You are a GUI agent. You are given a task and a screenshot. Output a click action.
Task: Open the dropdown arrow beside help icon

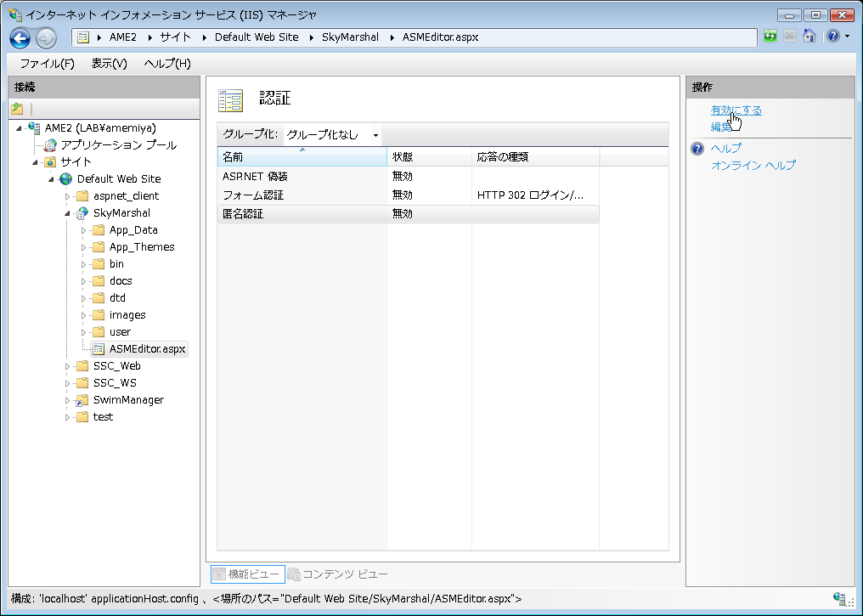pos(847,37)
